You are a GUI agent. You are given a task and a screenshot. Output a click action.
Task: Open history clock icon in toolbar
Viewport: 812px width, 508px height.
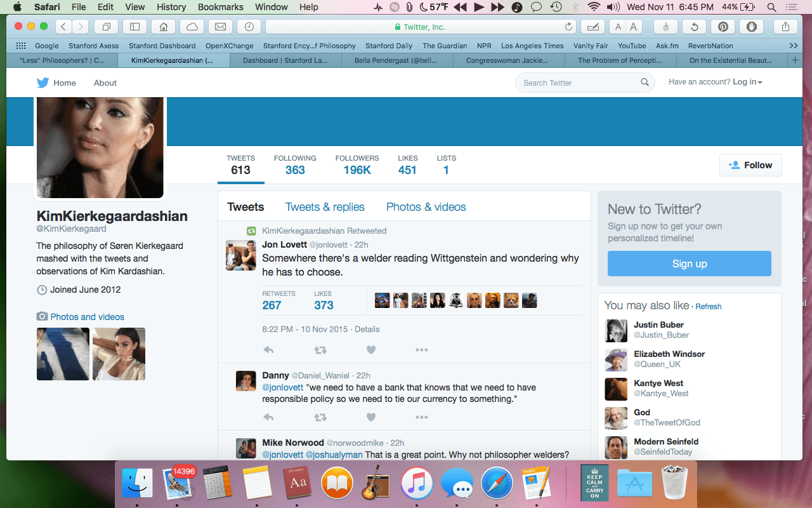[249, 27]
